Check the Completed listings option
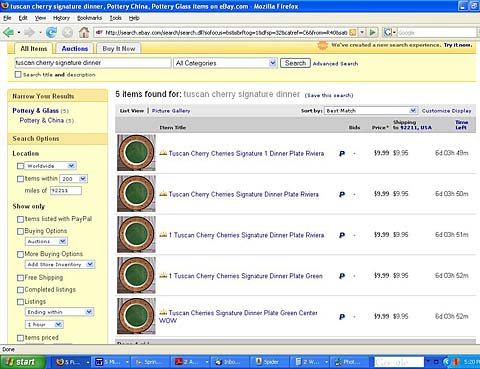Viewport: 480px width, 369px height. (x=21, y=290)
